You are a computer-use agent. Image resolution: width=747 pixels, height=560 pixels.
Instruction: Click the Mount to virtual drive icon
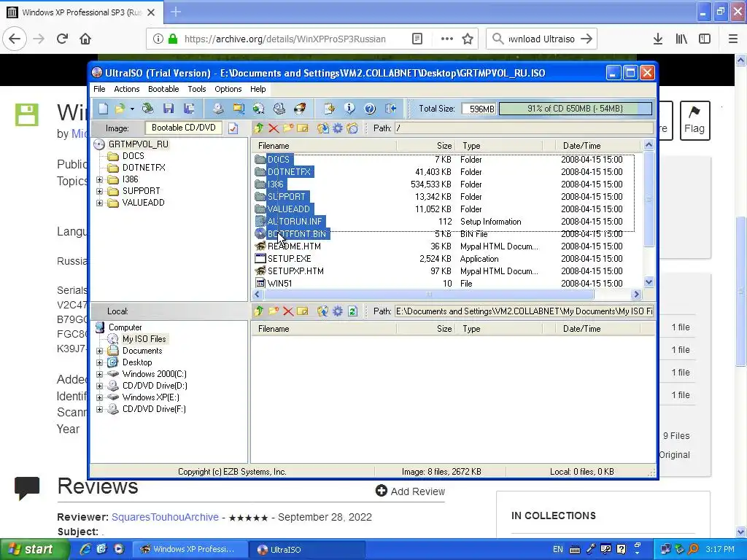coord(279,109)
